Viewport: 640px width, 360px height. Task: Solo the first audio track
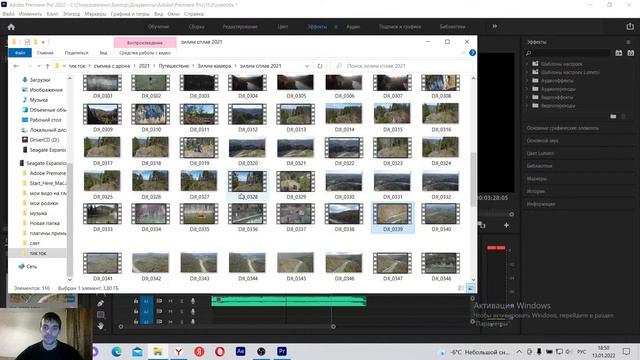click(182, 301)
